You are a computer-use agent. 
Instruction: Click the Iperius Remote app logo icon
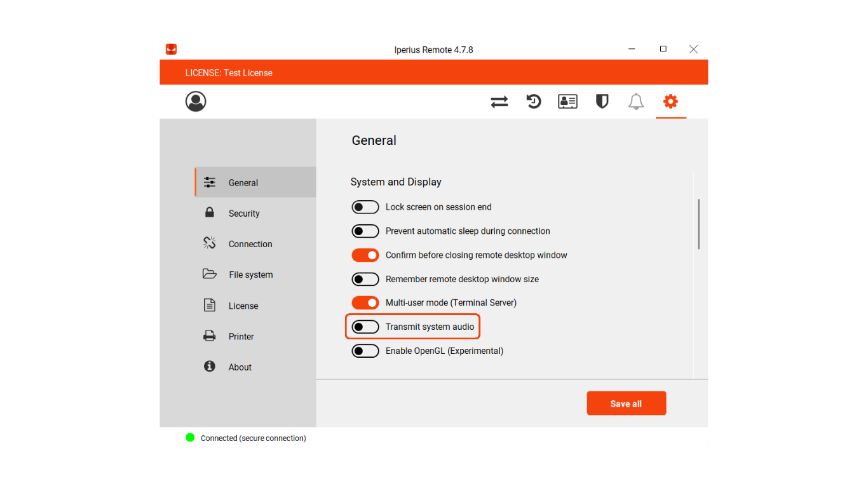pyautogui.click(x=171, y=50)
